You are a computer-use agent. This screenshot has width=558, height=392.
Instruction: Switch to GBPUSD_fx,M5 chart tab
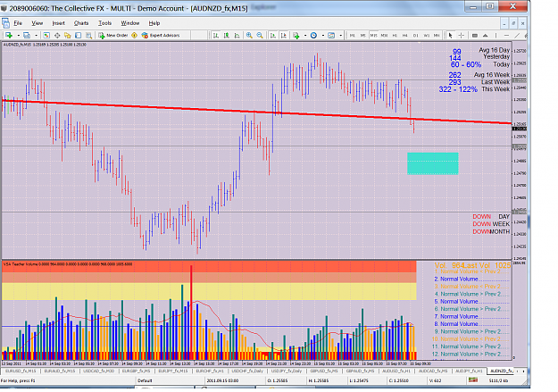point(324,371)
